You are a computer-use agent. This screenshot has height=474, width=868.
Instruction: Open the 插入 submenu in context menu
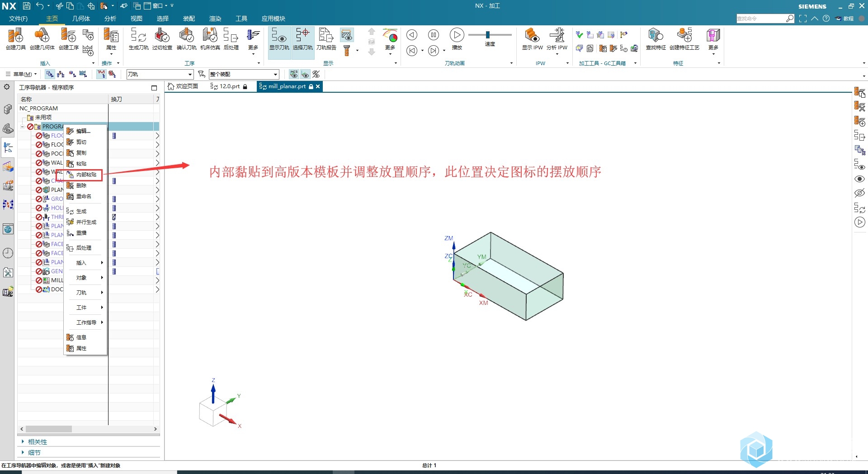coord(86,263)
